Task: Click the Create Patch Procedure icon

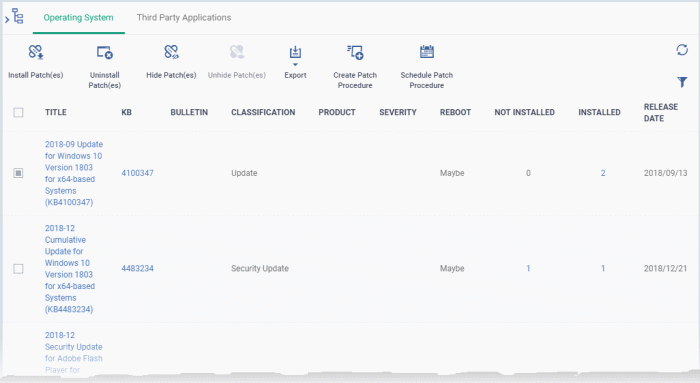Action: (x=355, y=52)
